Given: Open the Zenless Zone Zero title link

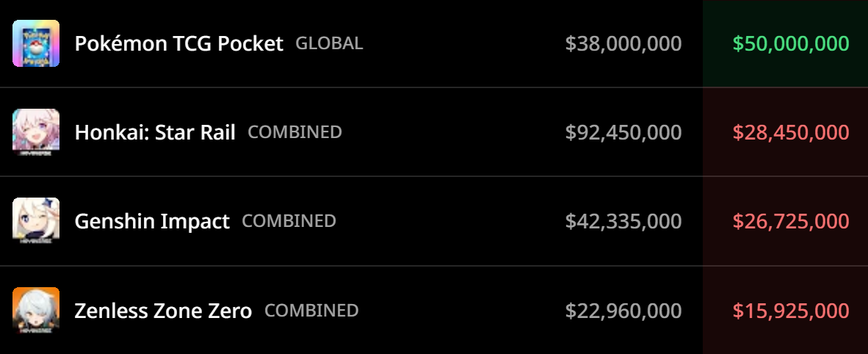Looking at the screenshot, I should pyautogui.click(x=163, y=310).
